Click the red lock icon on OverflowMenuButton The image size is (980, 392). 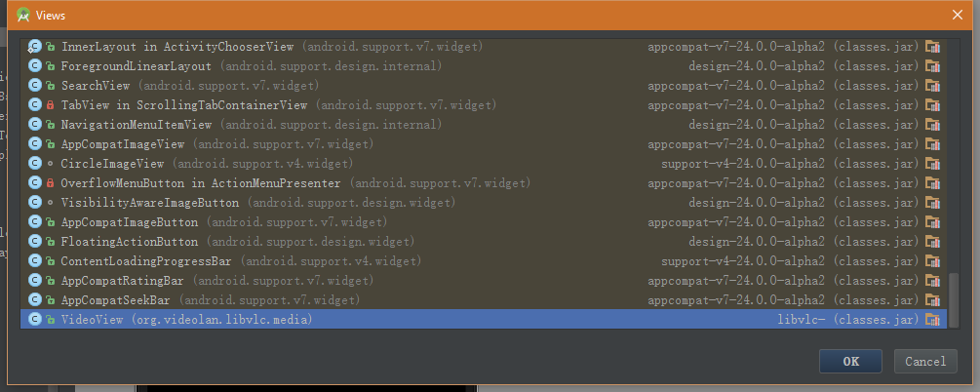50,183
